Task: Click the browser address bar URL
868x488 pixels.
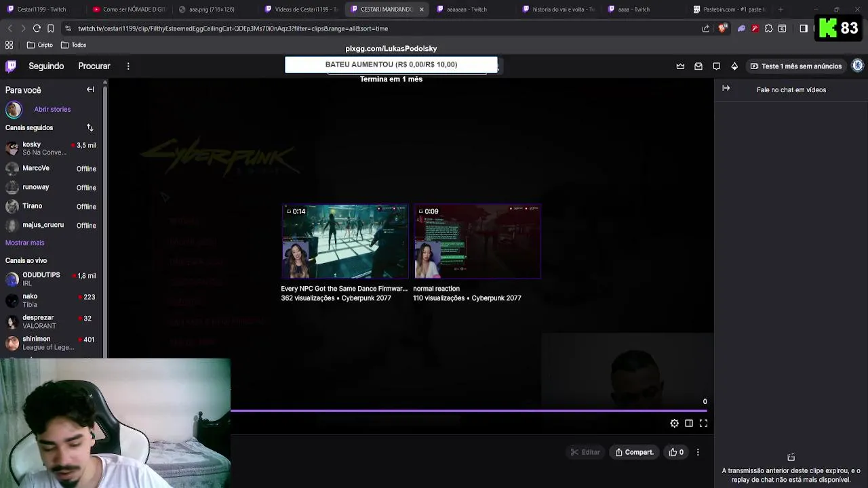Action: coord(233,28)
